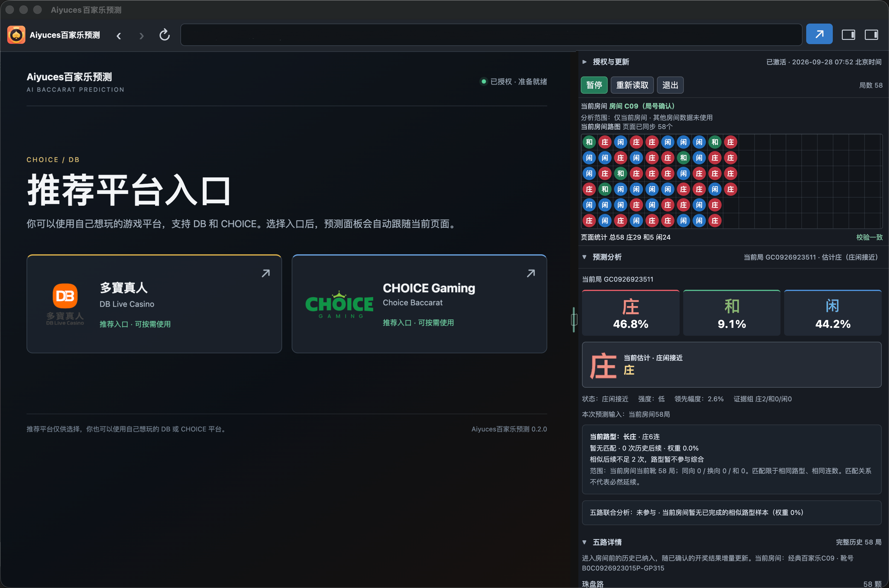Click the 推荐平台入口 heading

coord(129,190)
